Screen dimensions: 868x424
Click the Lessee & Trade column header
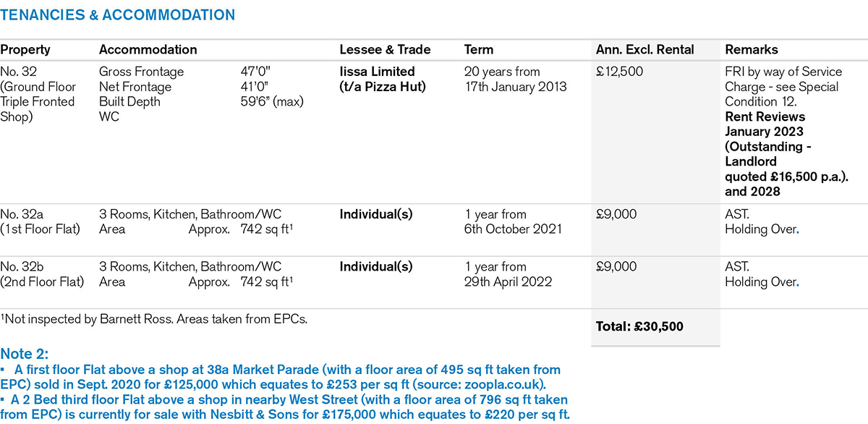[385, 50]
